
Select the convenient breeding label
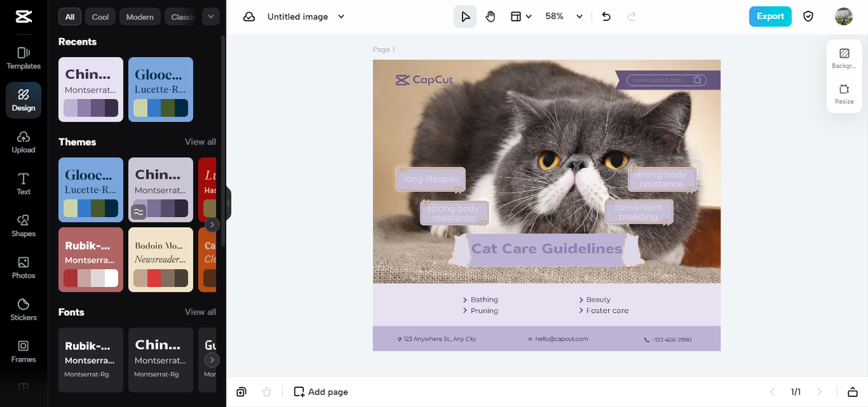[x=638, y=212]
